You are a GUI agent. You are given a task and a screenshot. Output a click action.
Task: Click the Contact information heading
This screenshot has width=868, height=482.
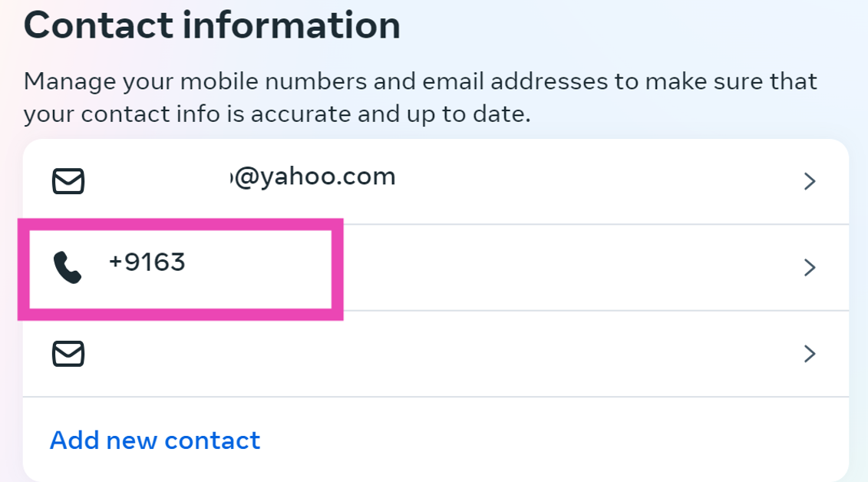pos(213,25)
